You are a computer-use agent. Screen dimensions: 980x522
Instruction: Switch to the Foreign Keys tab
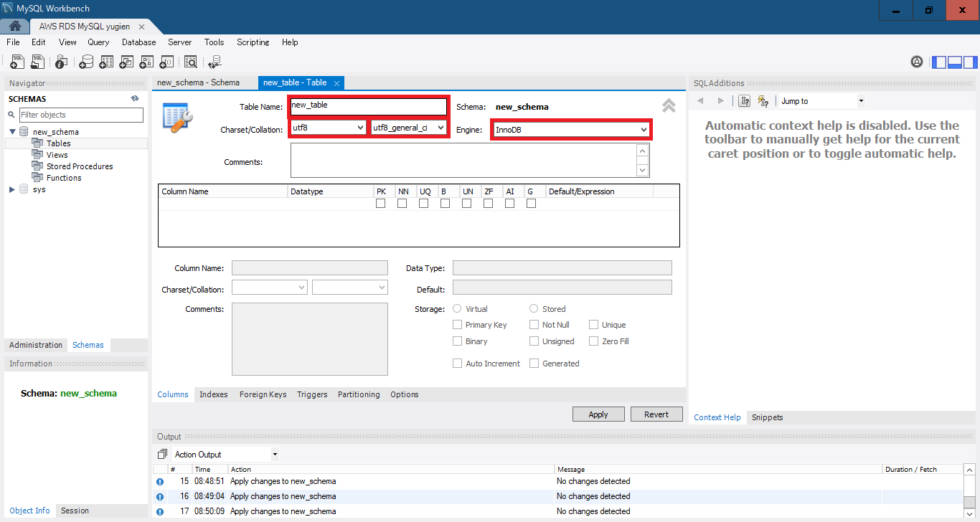tap(263, 394)
